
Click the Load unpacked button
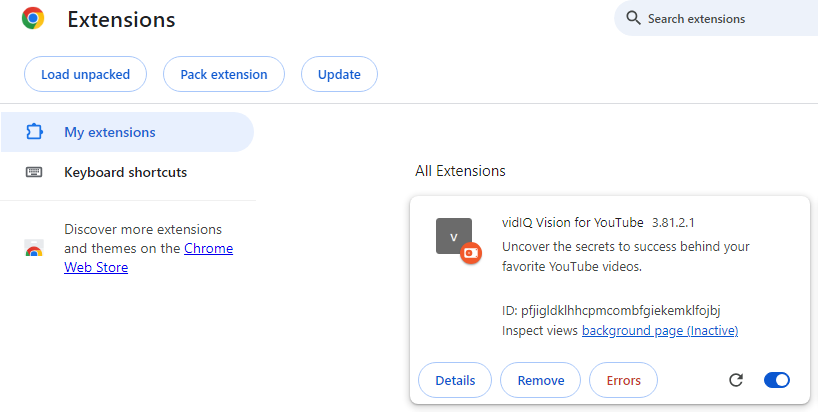(85, 74)
